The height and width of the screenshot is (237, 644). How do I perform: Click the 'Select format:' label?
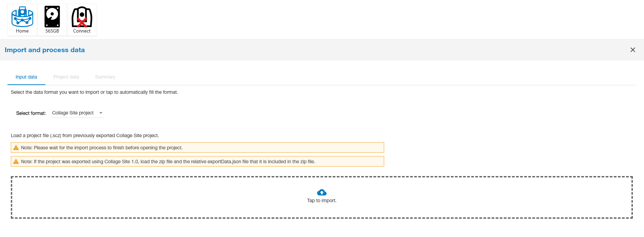pyautogui.click(x=31, y=113)
